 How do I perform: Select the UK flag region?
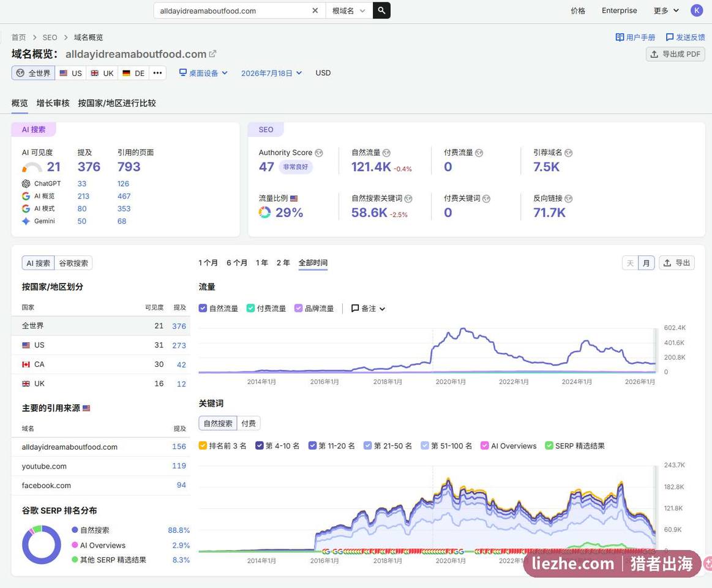102,73
